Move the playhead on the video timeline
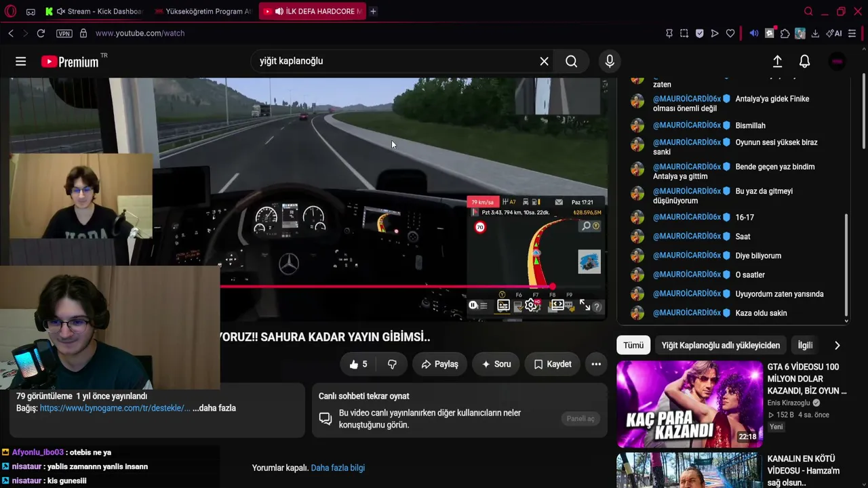868x488 pixels. (x=553, y=287)
